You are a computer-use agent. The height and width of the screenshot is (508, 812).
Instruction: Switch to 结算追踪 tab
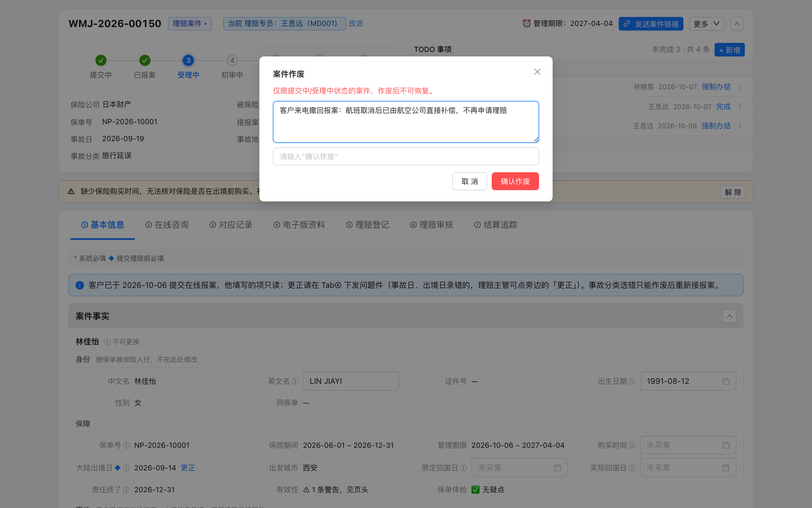tap(495, 225)
